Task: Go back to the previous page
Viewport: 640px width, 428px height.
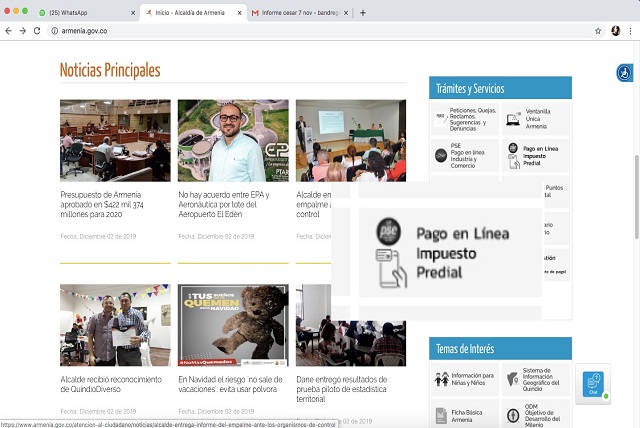Action: click(x=9, y=31)
